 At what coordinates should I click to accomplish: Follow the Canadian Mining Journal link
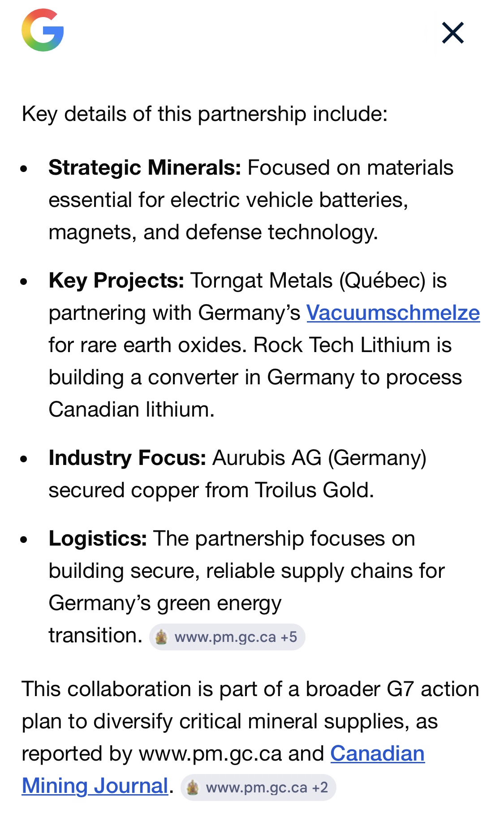tap(377, 754)
